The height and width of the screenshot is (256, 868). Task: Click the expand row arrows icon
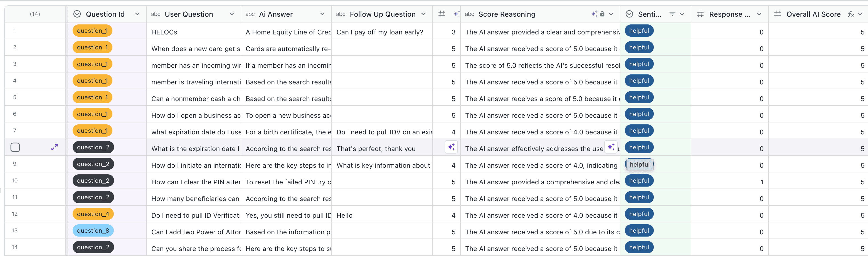pos(54,147)
